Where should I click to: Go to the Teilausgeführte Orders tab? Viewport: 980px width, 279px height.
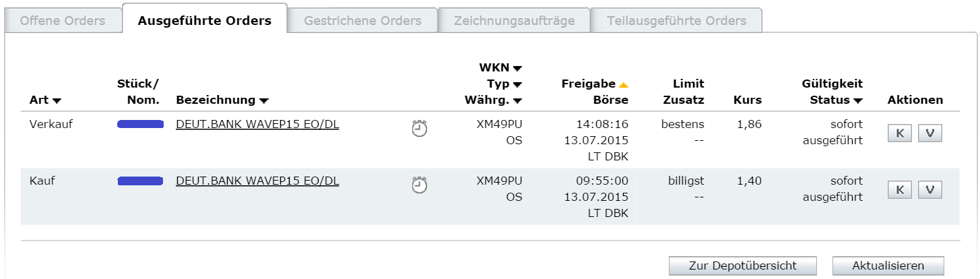tap(676, 21)
